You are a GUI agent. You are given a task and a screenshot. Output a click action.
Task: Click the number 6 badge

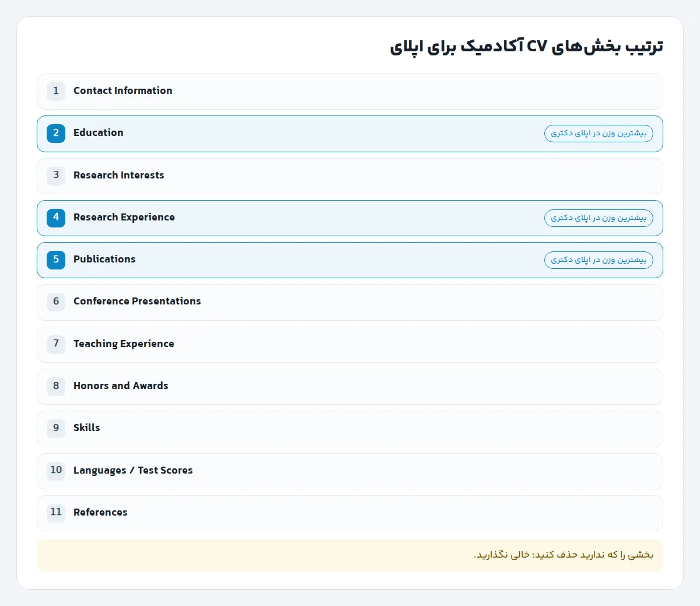(56, 302)
